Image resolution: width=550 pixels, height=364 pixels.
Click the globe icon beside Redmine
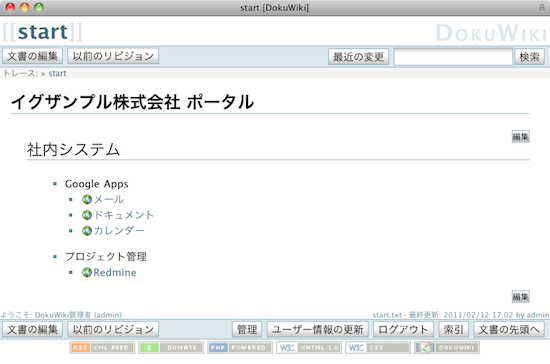[x=87, y=272]
